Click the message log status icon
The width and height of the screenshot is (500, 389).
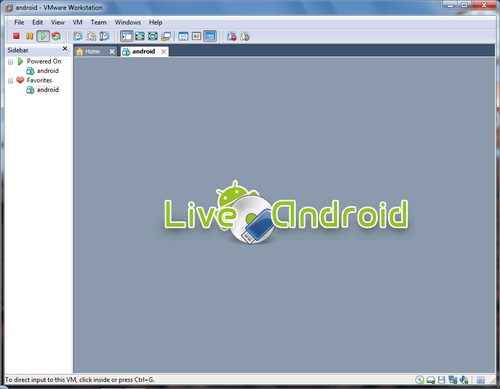tap(480, 380)
